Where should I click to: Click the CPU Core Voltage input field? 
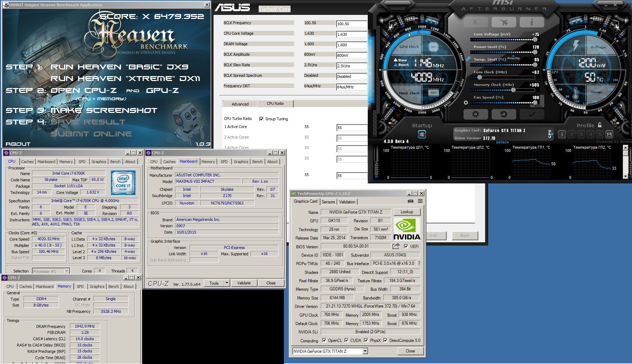pyautogui.click(x=352, y=34)
